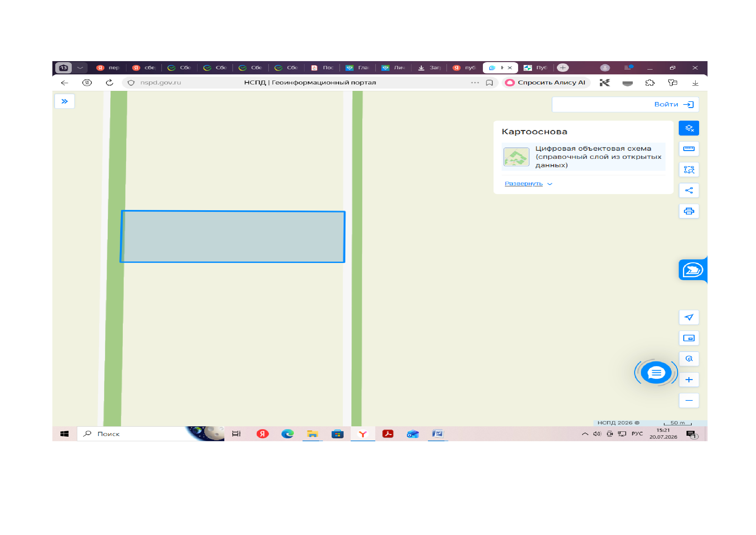The width and height of the screenshot is (756, 535).
Task: Open the tab list dropdown arrow
Action: tap(80, 68)
